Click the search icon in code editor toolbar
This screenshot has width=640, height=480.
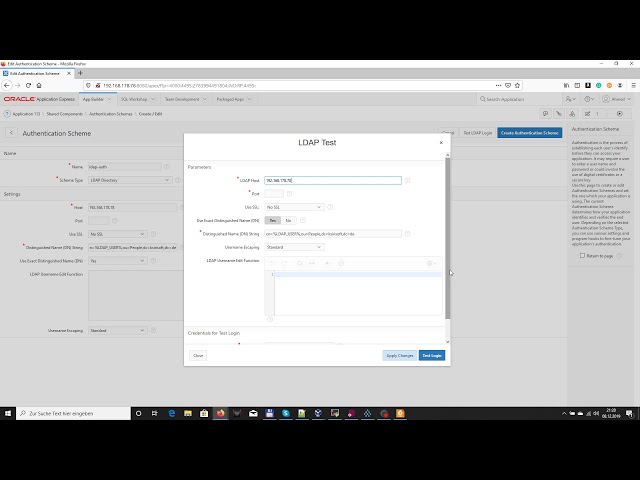pos(300,263)
